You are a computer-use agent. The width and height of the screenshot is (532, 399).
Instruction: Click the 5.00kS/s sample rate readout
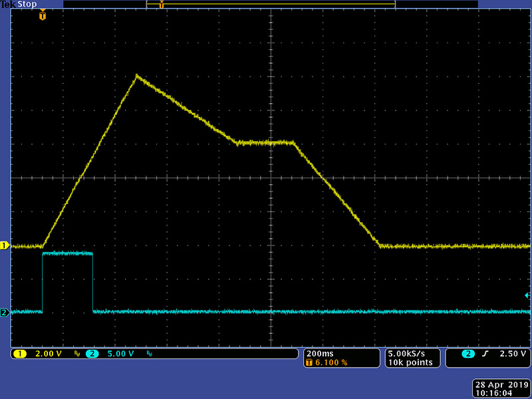tap(410, 353)
